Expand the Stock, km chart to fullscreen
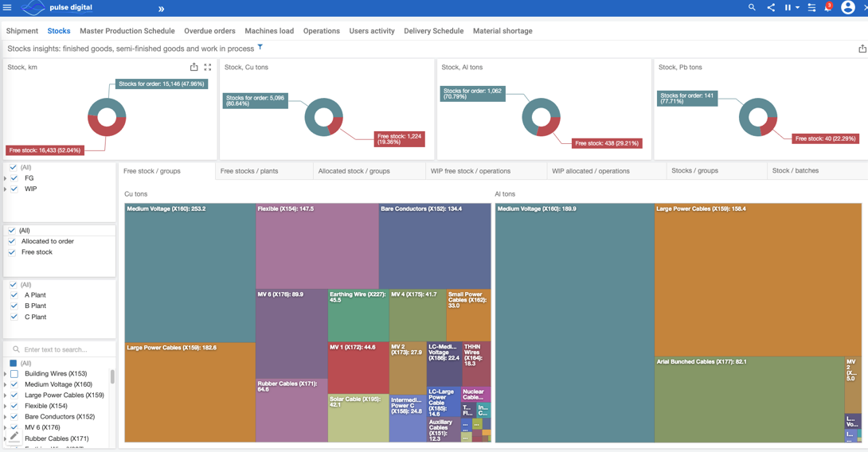 click(x=208, y=68)
